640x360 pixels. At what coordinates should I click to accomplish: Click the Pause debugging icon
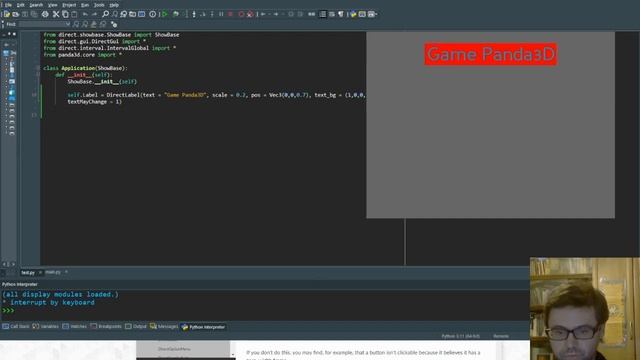coord(221,14)
